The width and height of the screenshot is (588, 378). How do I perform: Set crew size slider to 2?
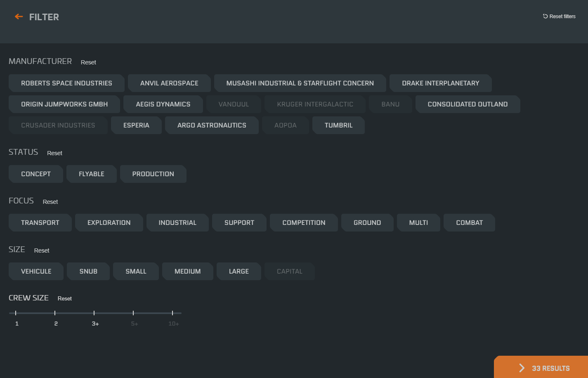tap(55, 313)
